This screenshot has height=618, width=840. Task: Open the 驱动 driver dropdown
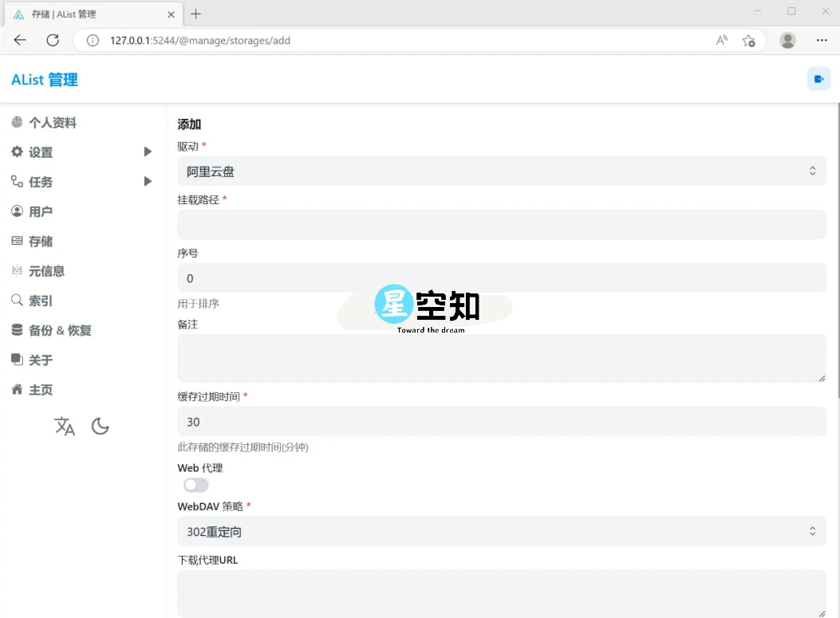[502, 170]
